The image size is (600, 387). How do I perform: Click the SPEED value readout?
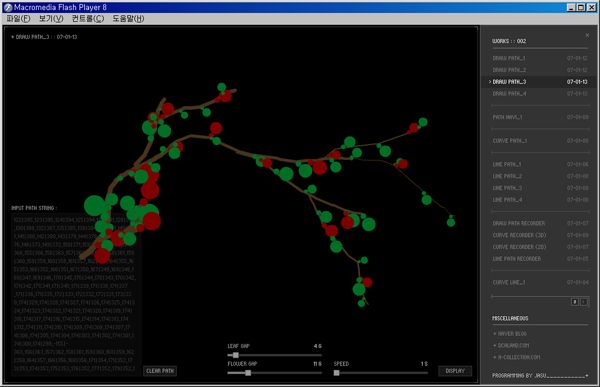[x=424, y=364]
